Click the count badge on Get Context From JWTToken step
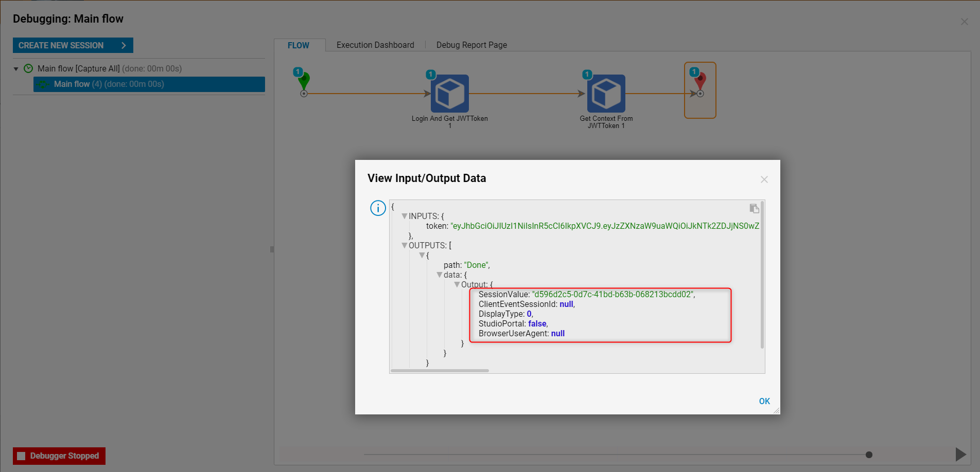 (587, 74)
